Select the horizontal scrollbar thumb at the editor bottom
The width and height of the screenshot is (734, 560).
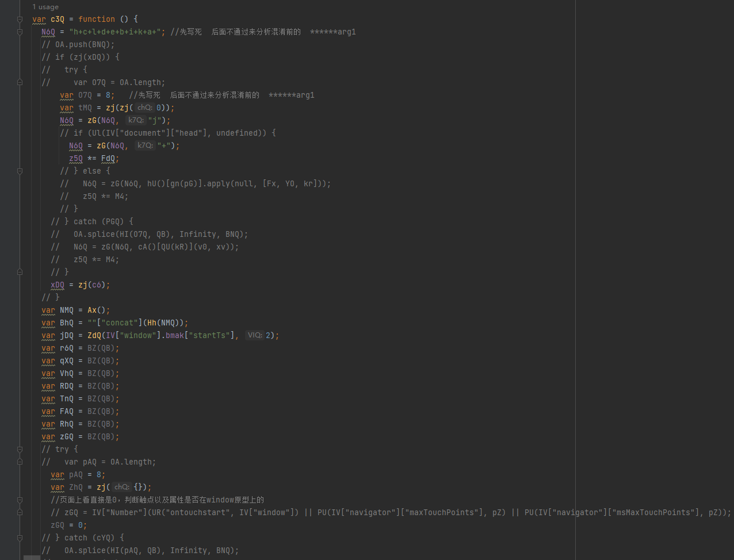point(32,558)
